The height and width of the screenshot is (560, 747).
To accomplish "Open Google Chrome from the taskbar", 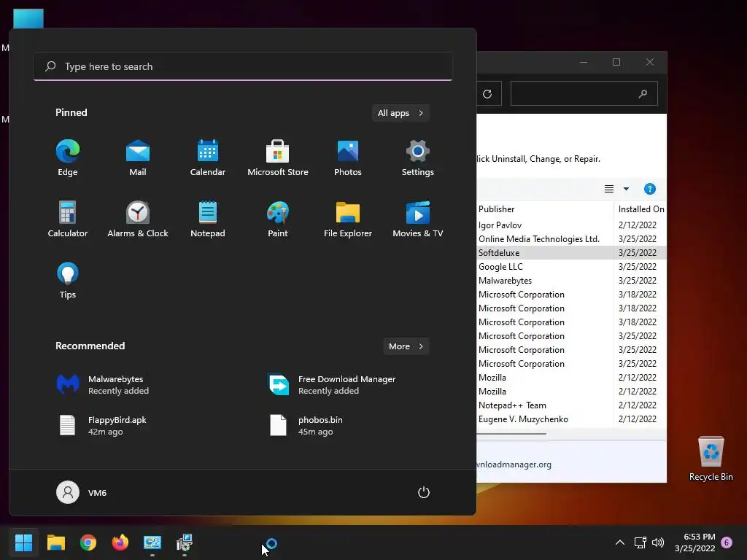I will coord(88,542).
